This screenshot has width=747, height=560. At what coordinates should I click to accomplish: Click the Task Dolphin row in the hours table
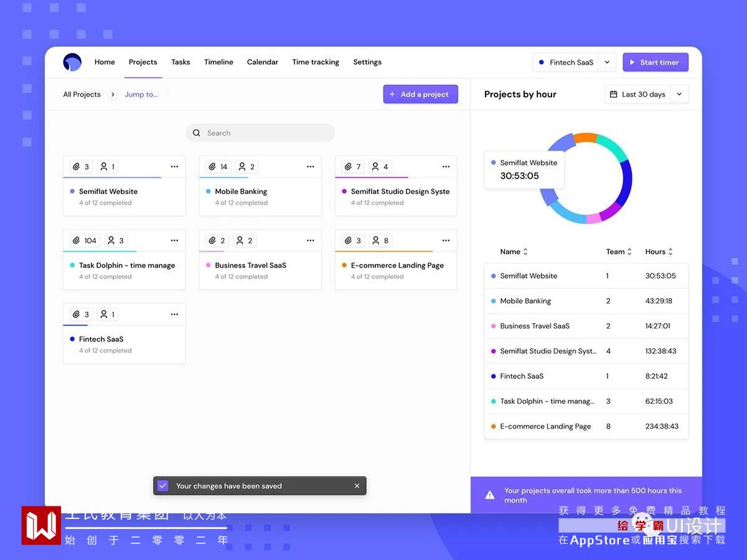tap(586, 401)
